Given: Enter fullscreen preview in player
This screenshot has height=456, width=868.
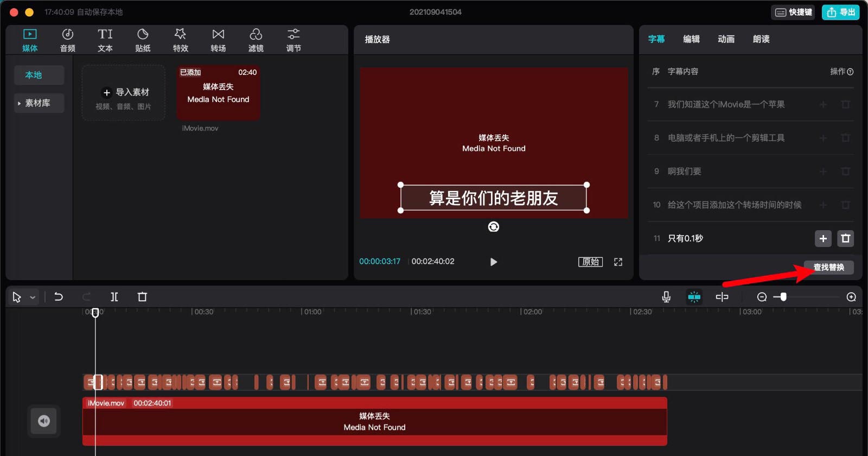Looking at the screenshot, I should tap(618, 262).
